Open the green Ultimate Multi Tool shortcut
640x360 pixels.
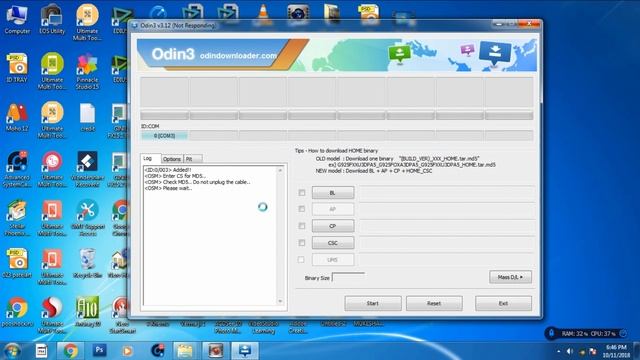[52, 71]
